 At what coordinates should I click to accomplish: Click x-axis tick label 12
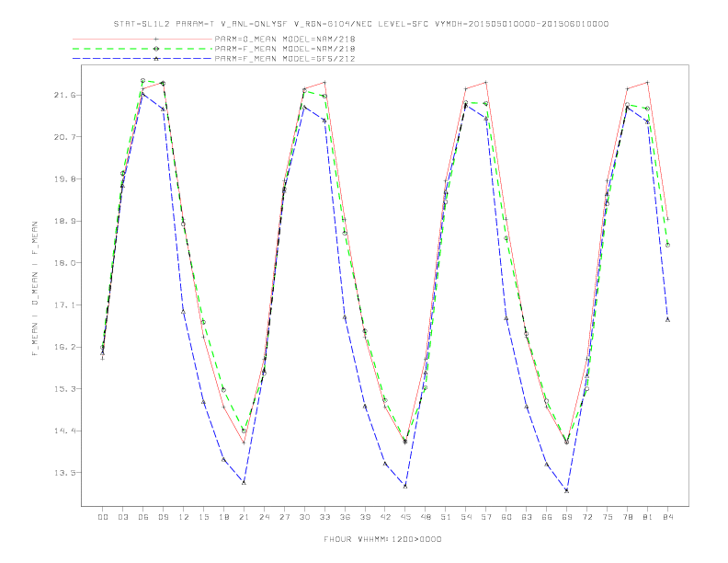click(x=184, y=517)
